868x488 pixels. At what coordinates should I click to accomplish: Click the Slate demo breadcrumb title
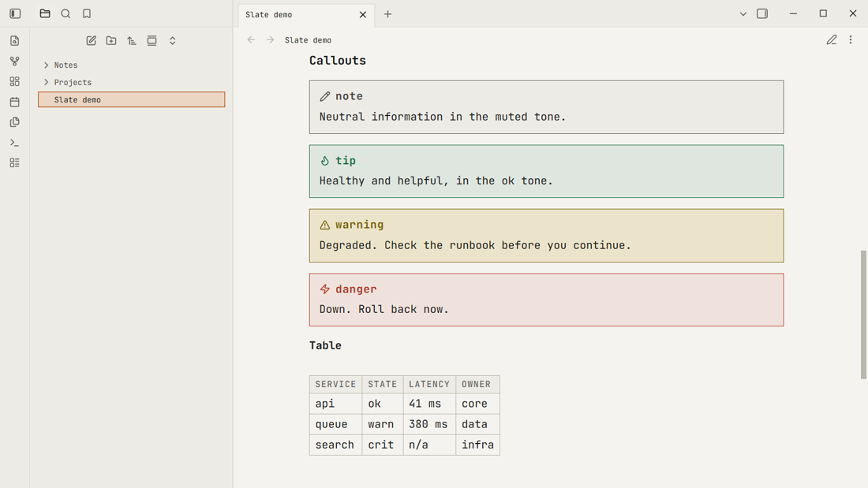(309, 40)
